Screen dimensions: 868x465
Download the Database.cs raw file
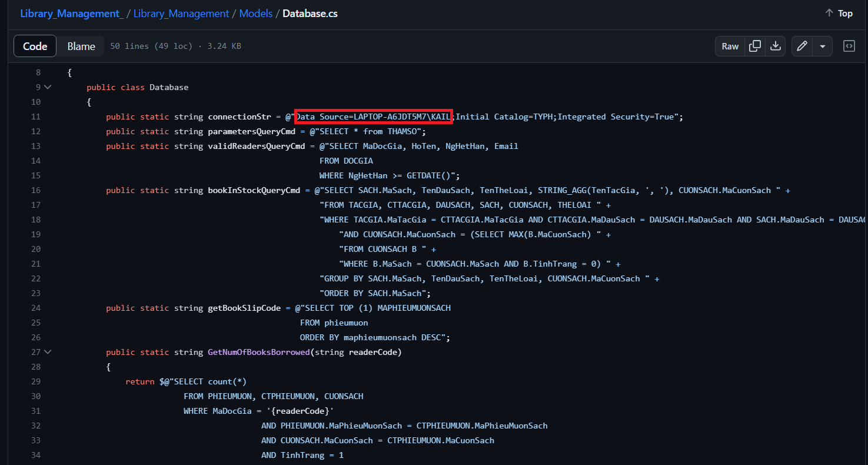(x=776, y=45)
